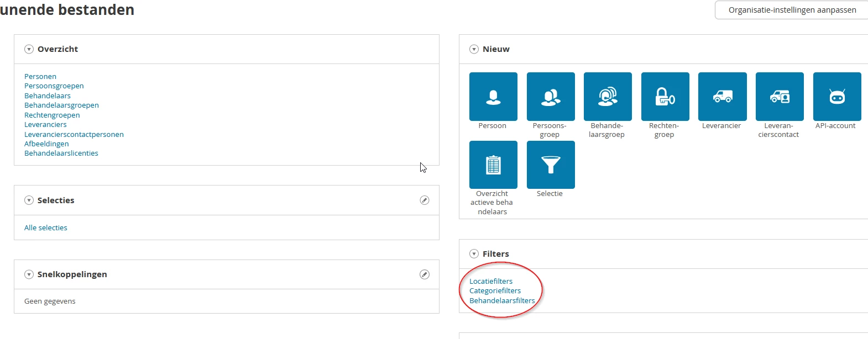Open the Personen link

click(40, 77)
